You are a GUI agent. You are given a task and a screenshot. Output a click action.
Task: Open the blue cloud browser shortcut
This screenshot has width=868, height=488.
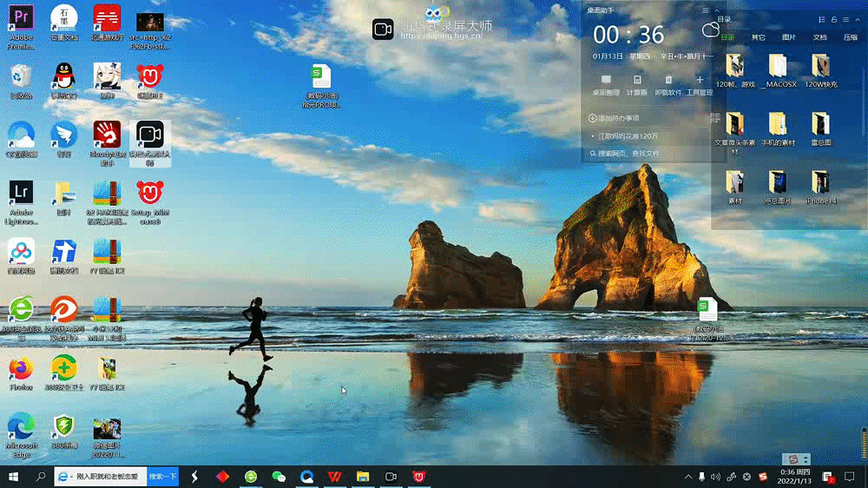click(21, 140)
